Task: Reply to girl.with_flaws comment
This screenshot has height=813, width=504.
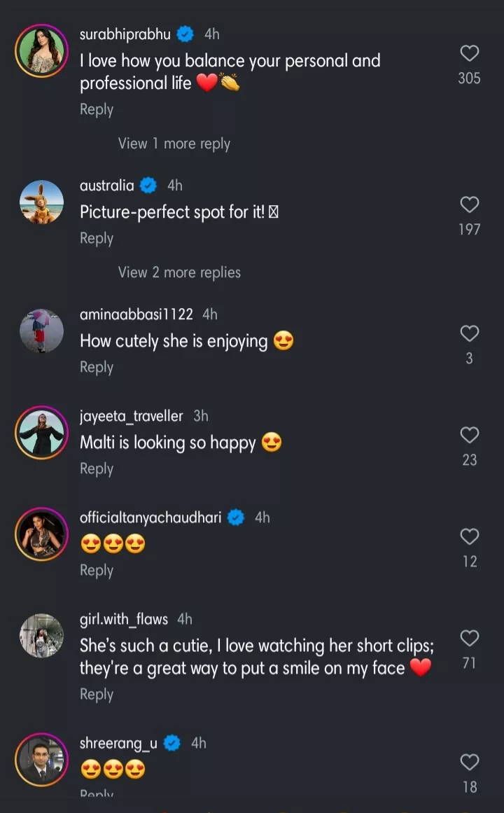Action: [x=97, y=694]
